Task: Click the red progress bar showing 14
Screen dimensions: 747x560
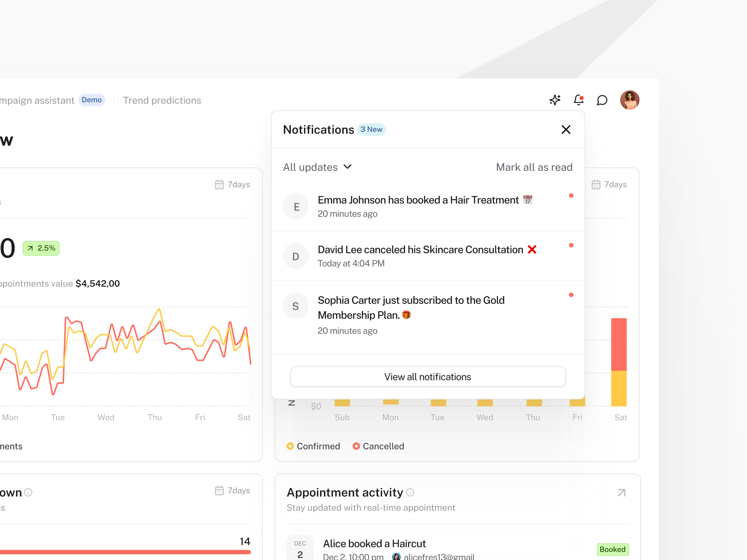Action: tap(125, 552)
